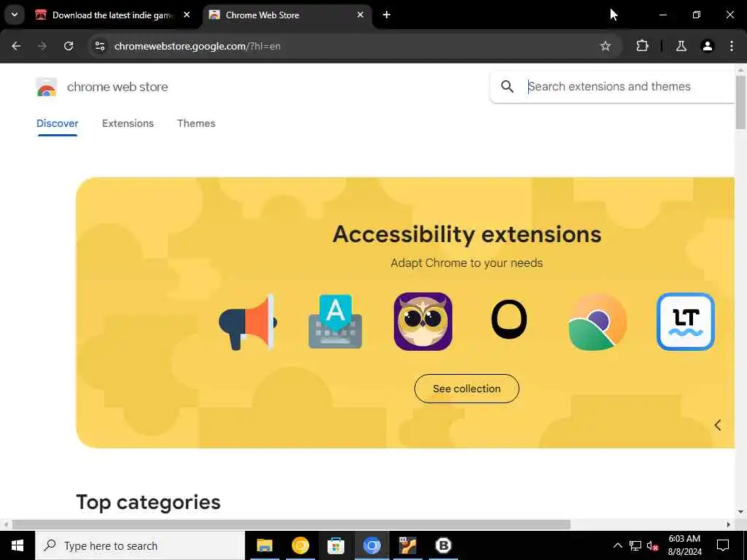This screenshot has height=560, width=747.
Task: Show previous carousel slide with the chevron
Action: pyautogui.click(x=718, y=425)
